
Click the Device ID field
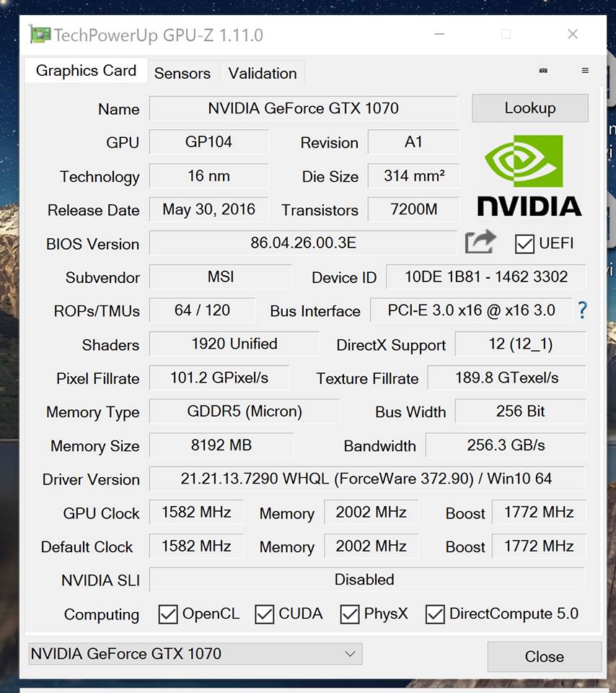(486, 276)
